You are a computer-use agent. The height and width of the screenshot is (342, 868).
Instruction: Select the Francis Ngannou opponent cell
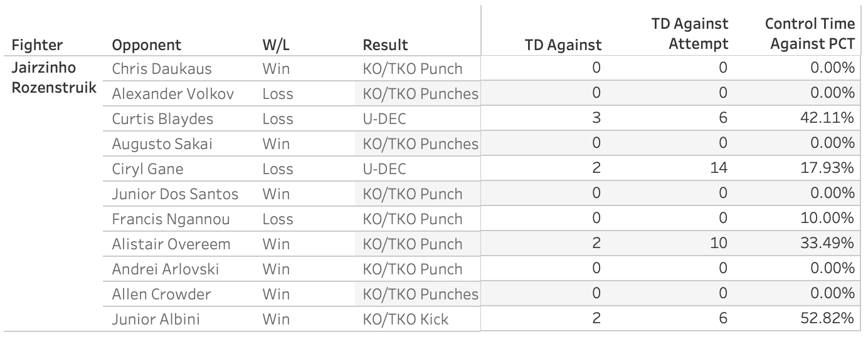(169, 219)
